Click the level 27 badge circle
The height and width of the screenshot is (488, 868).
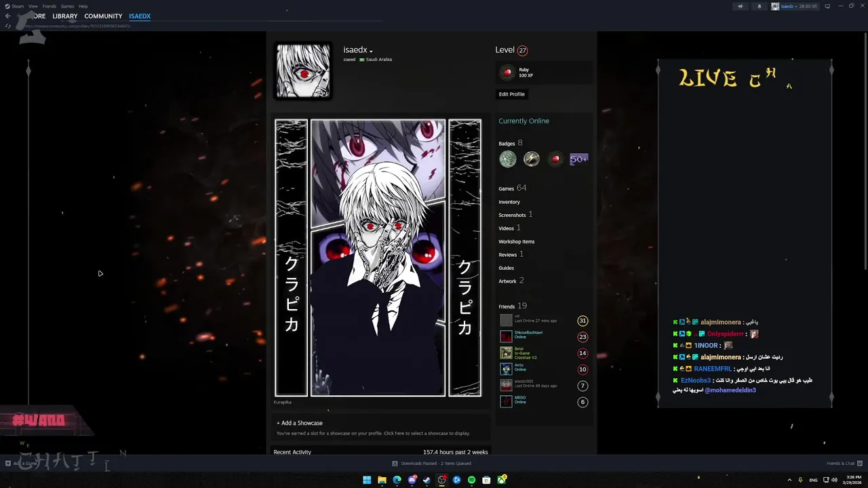pos(522,50)
